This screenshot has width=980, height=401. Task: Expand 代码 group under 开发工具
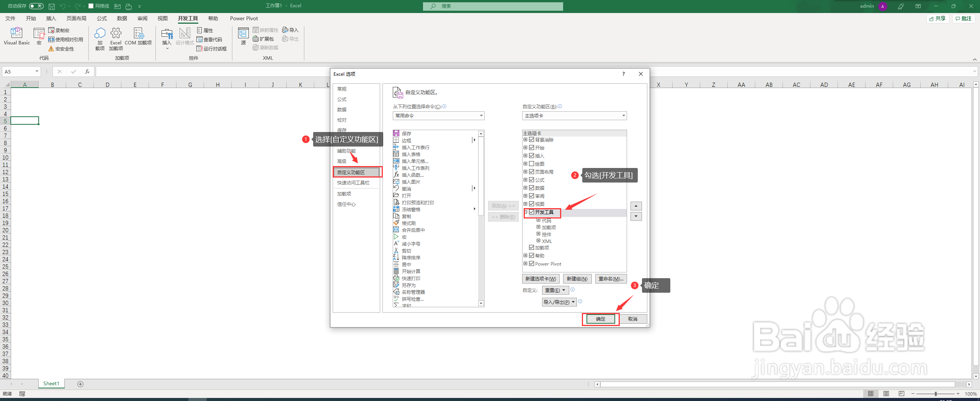click(539, 220)
